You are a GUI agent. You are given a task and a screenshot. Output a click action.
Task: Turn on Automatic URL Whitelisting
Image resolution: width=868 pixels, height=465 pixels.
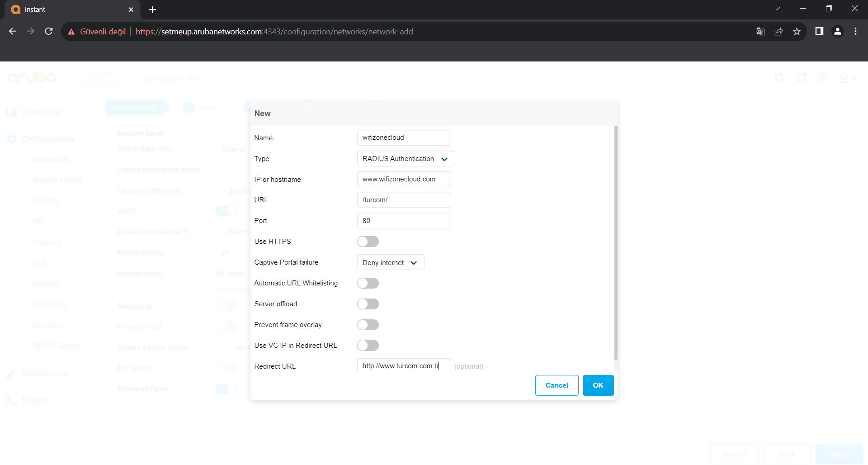[x=368, y=283]
